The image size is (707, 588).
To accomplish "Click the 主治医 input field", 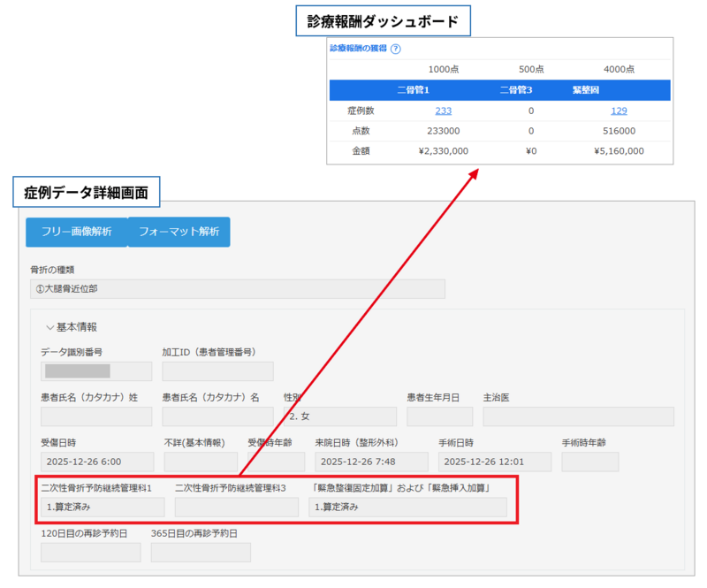I will click(579, 416).
